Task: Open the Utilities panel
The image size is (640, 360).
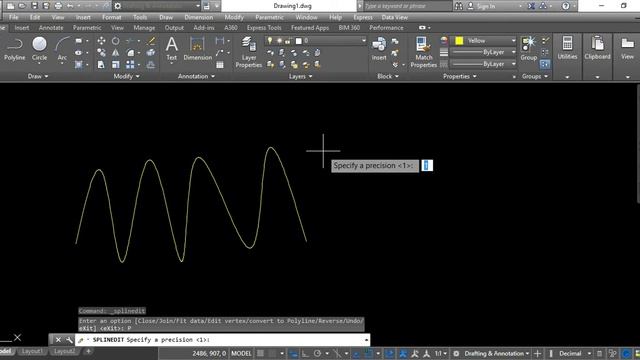Action: coord(567,49)
